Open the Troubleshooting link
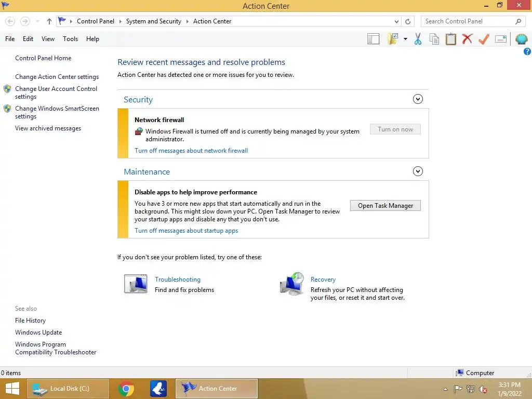This screenshot has width=532, height=399. click(x=178, y=280)
